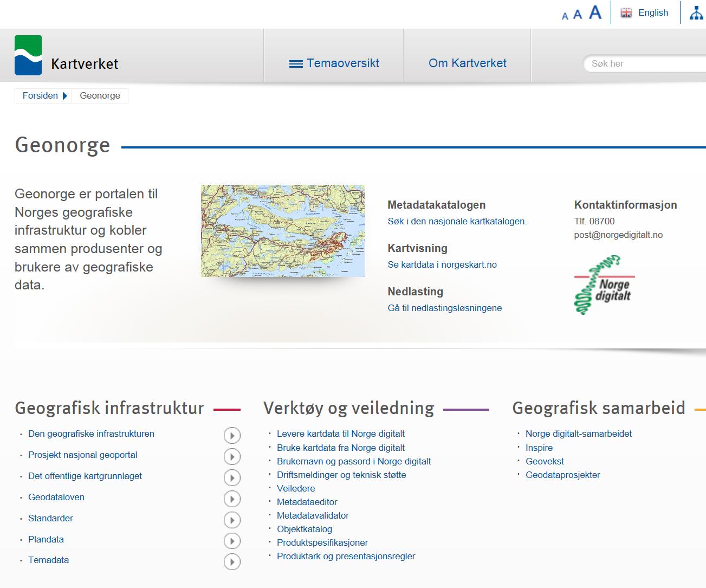Viewport: 706px width, 588px height.
Task: Open Prosjekt nasjonal geoportal link
Action: pos(83,455)
